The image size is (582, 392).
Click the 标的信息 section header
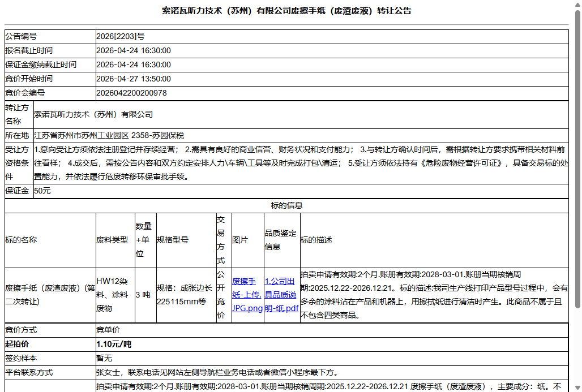286,205
